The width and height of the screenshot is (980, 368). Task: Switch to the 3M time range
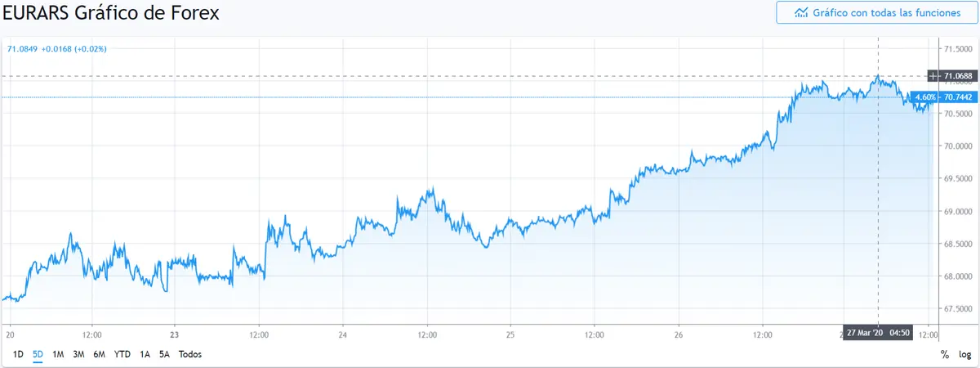pyautogui.click(x=78, y=354)
